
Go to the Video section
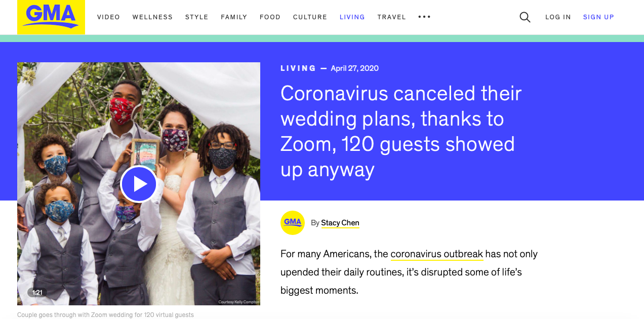point(109,17)
